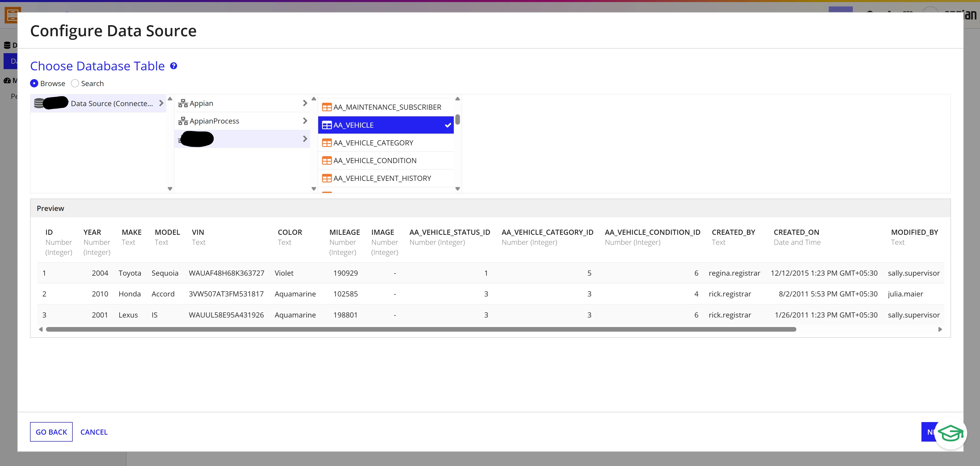
Task: Select the AA_VEHICLE_CATEGORY table
Action: (x=386, y=143)
